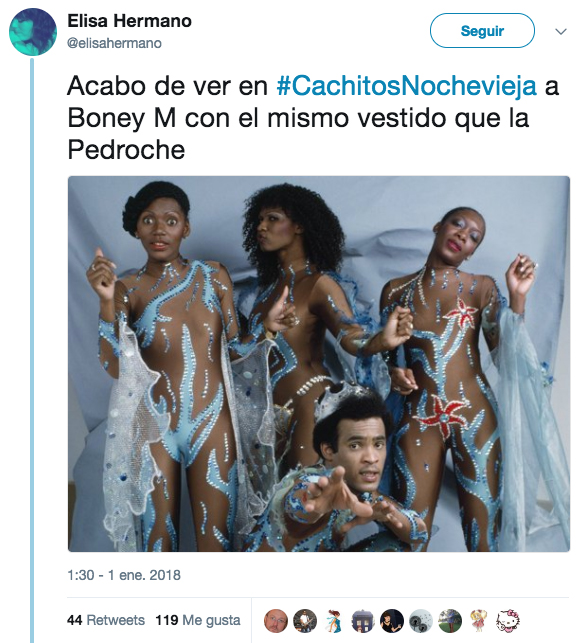Screen dimensions: 587x643
Task: Open liker avatar of man with glasses
Action: [x=276, y=620]
